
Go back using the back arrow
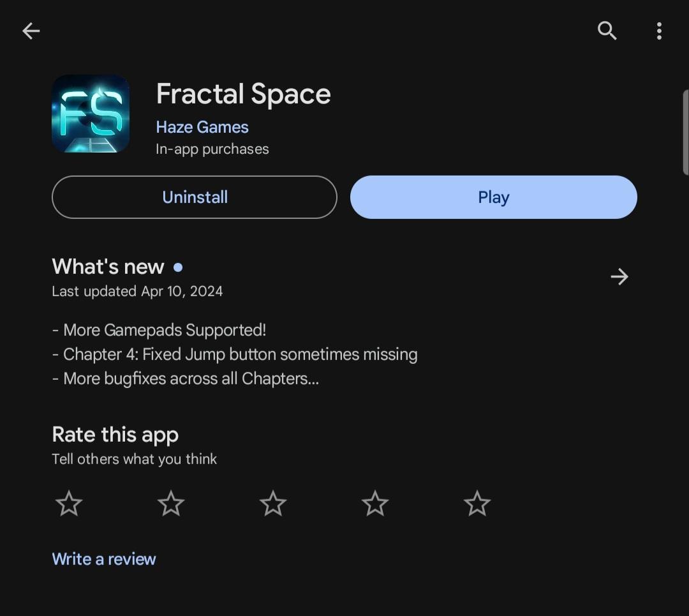click(x=31, y=31)
